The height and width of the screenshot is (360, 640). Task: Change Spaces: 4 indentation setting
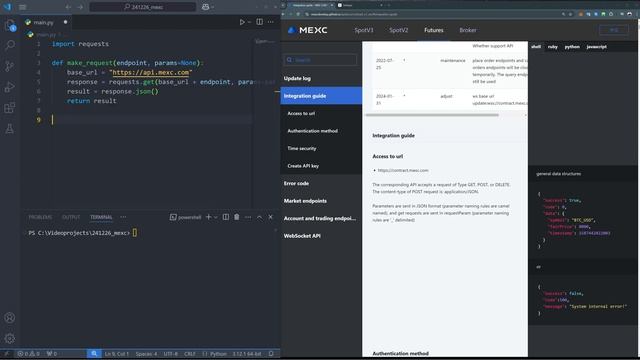coord(146,354)
